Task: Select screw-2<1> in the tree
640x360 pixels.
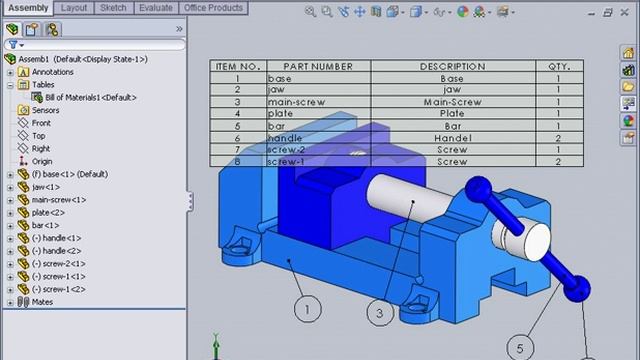Action: pos(59,264)
